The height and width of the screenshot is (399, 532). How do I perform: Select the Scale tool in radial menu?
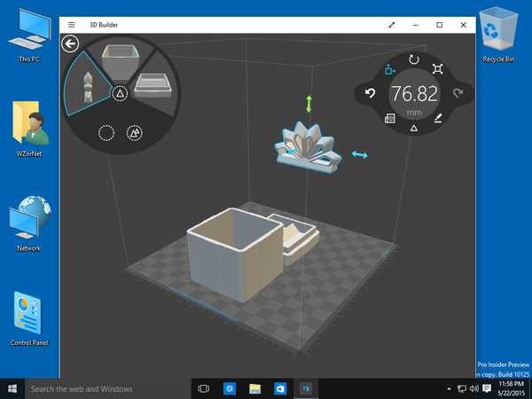click(x=438, y=69)
